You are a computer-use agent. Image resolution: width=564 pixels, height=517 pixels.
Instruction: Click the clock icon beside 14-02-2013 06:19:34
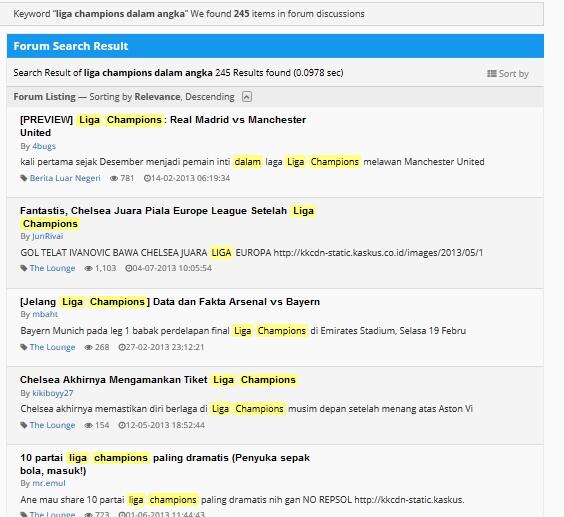147,178
